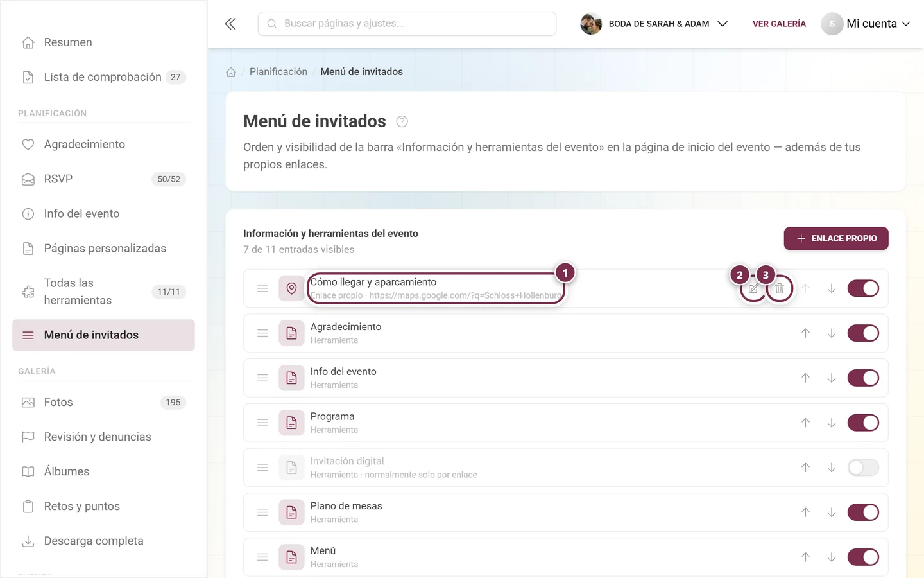Click the wedding couple avatar thumbnail
924x578 pixels.
(x=591, y=24)
